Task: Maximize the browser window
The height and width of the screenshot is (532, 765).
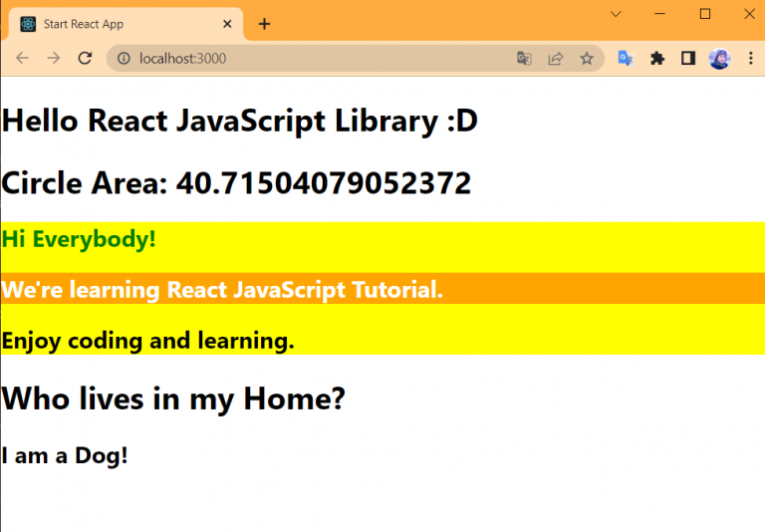Action: (x=705, y=14)
